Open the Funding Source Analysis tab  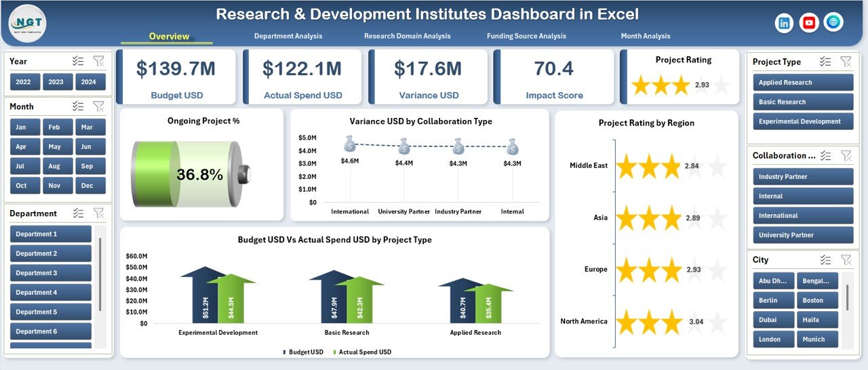pyautogui.click(x=526, y=36)
